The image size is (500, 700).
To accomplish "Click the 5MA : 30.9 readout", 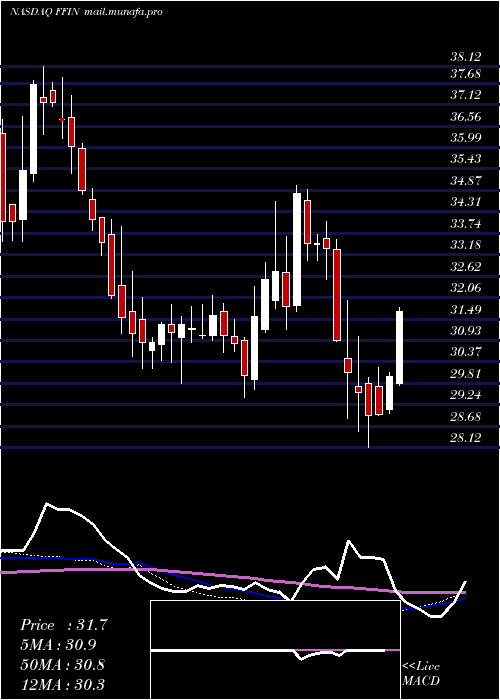I will 59,644.
